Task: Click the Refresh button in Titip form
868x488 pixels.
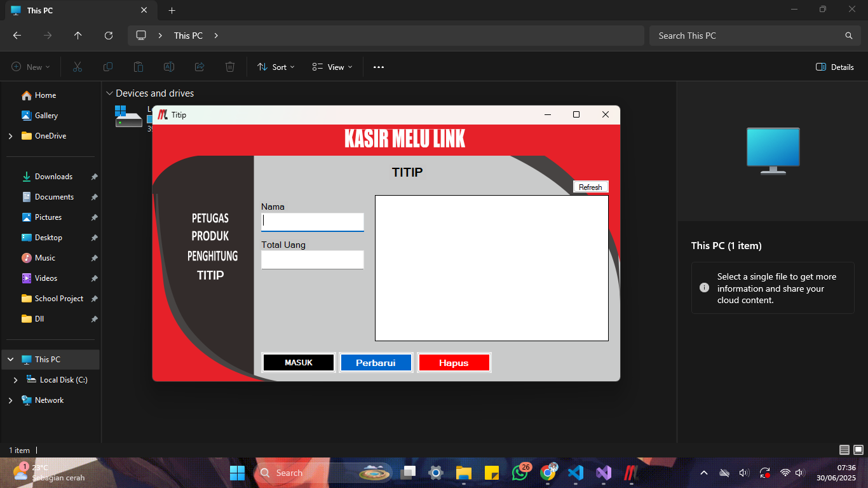Action: tap(590, 187)
